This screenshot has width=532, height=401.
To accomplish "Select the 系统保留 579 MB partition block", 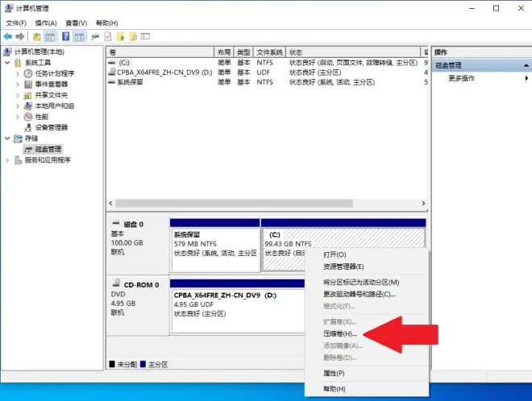I will click(215, 245).
